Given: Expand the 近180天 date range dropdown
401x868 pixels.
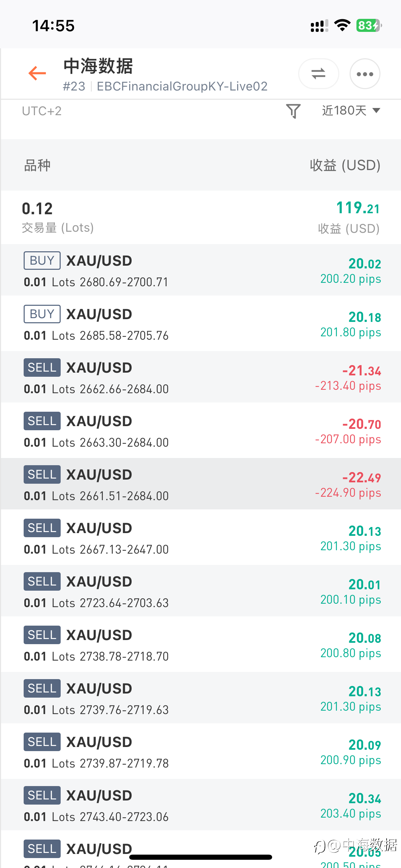Looking at the screenshot, I should click(351, 110).
